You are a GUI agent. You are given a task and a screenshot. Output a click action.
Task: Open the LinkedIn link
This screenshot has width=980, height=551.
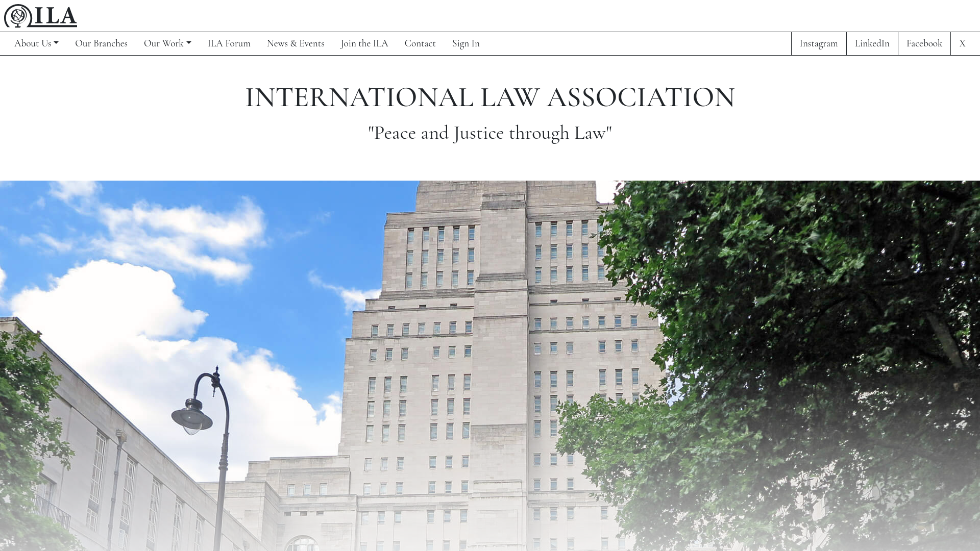(872, 43)
